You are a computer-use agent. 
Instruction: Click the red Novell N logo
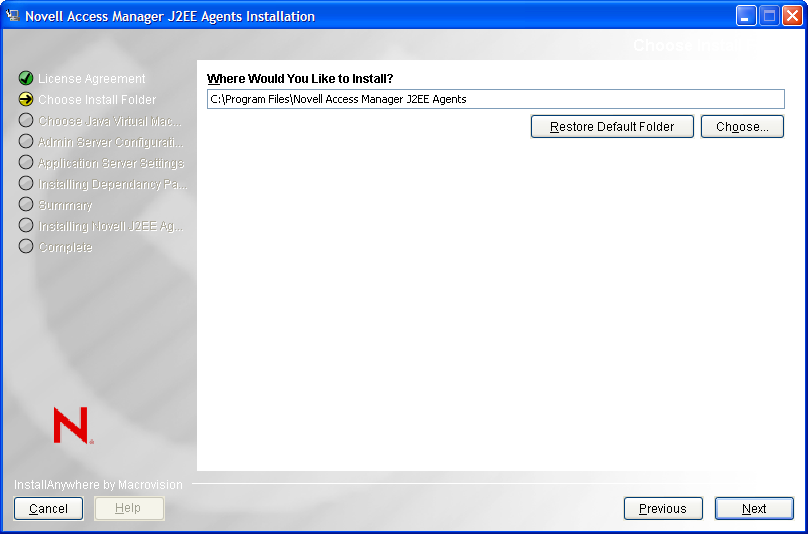pyautogui.click(x=73, y=425)
